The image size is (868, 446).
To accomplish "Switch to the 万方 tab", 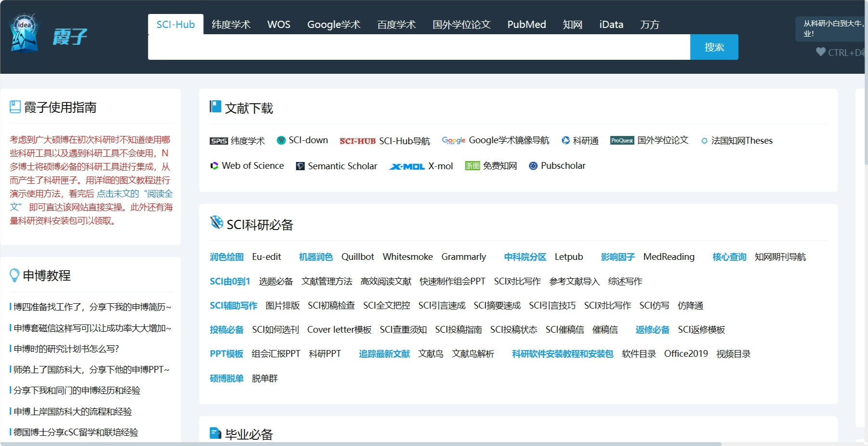I will tap(650, 24).
